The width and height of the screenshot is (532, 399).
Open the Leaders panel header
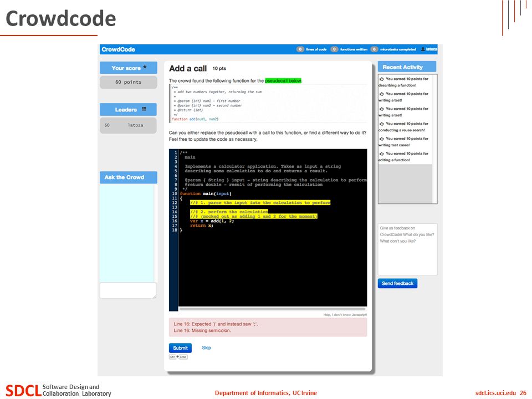(128, 110)
